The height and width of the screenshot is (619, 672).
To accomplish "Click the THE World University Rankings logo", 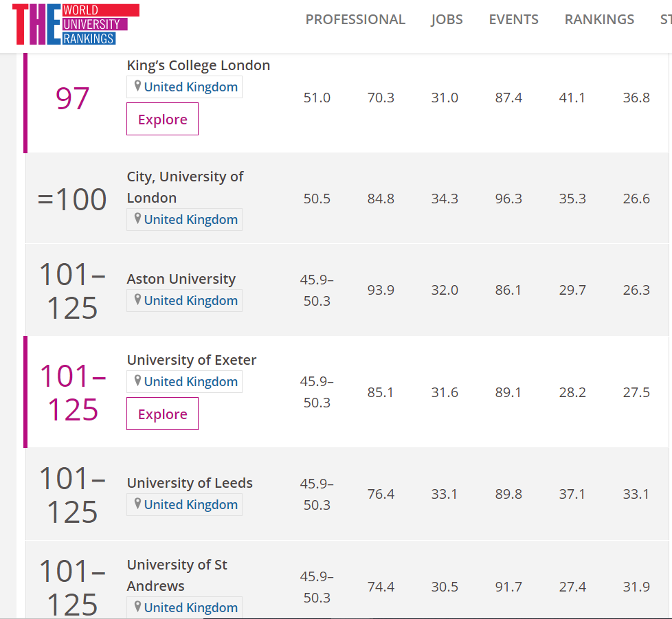I will [76, 24].
